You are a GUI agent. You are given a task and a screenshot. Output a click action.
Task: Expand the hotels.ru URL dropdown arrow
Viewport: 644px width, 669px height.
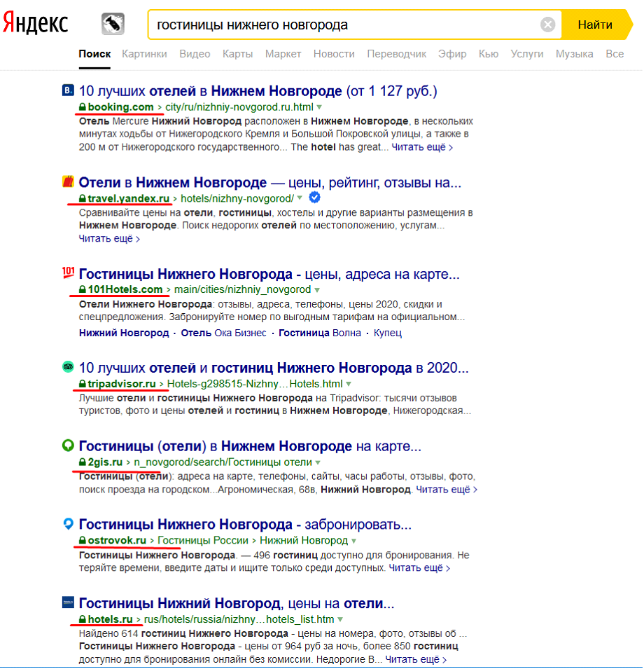tap(339, 619)
